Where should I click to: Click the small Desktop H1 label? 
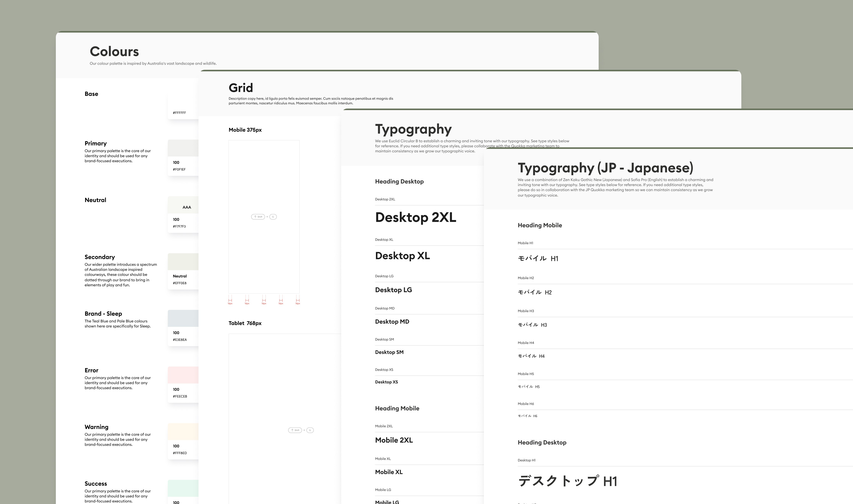point(526,461)
